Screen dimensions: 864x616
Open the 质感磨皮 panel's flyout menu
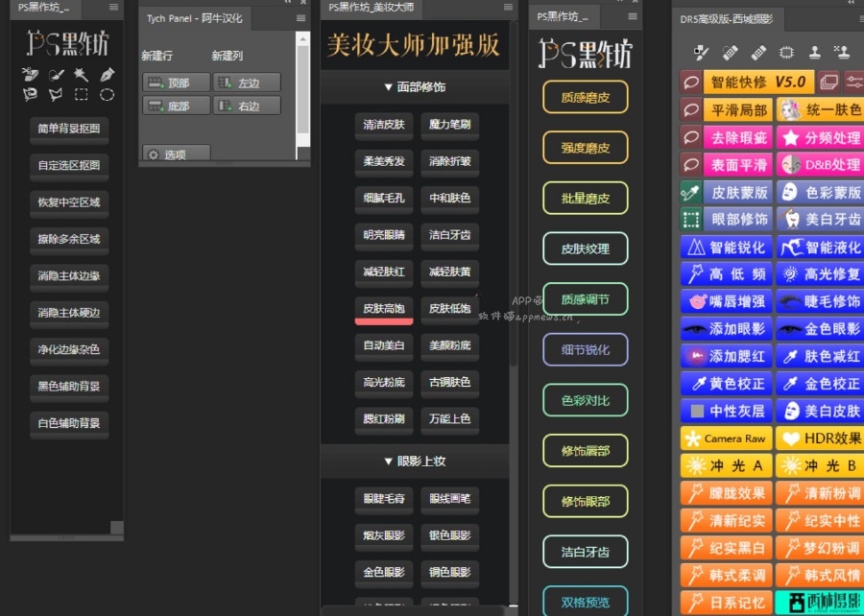[633, 16]
